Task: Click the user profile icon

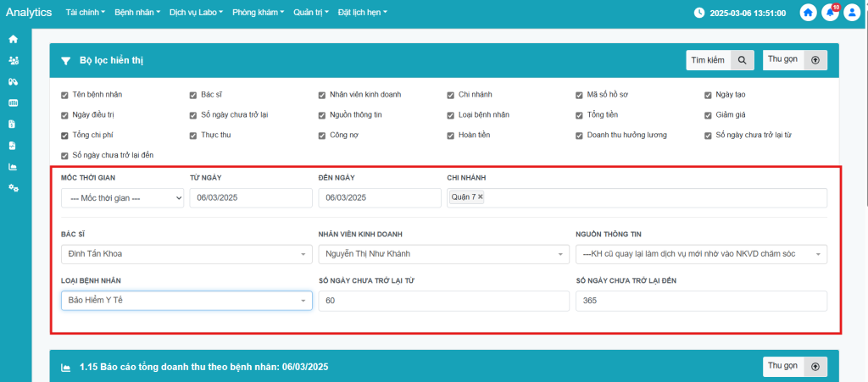Action: pyautogui.click(x=851, y=13)
